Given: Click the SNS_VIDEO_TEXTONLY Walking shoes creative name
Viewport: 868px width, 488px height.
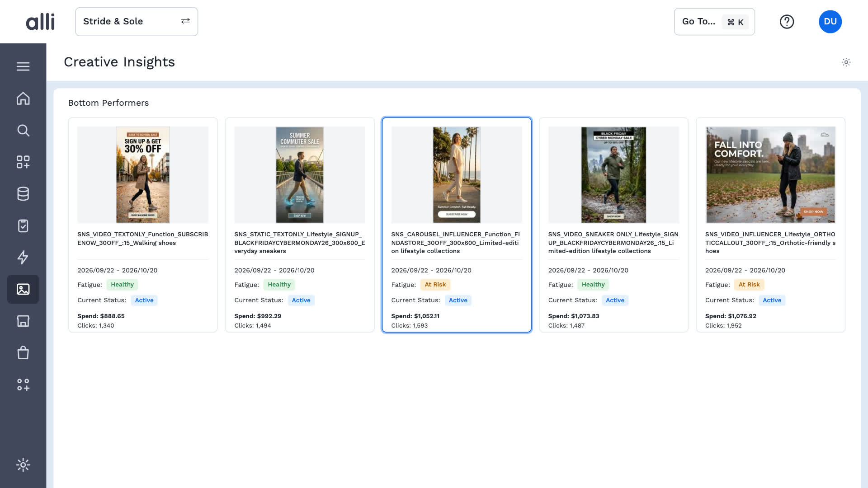Looking at the screenshot, I should click(x=143, y=239).
